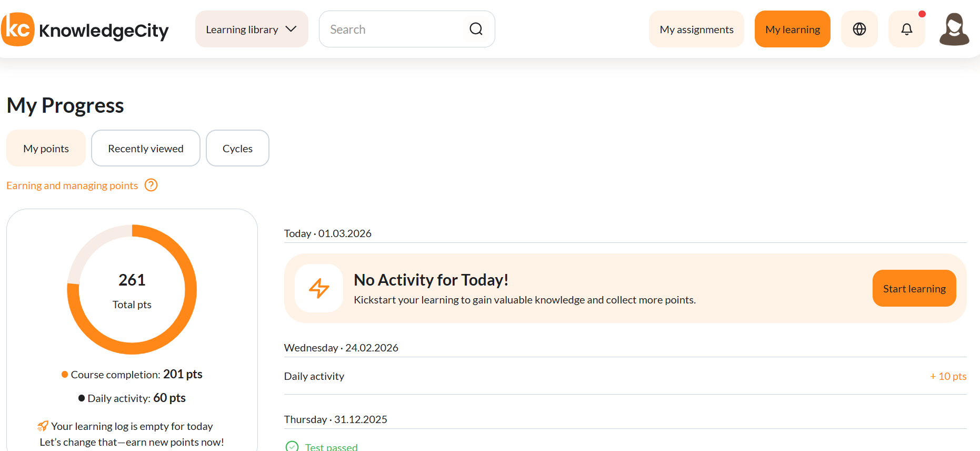Click the rocket icon in learning log message
This screenshot has height=451, width=980.
tap(43, 426)
